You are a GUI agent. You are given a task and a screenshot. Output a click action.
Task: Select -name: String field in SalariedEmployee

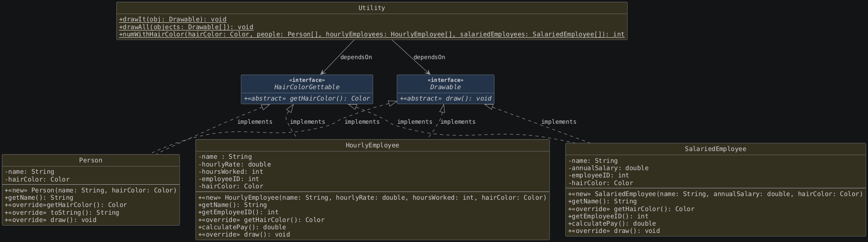click(593, 161)
